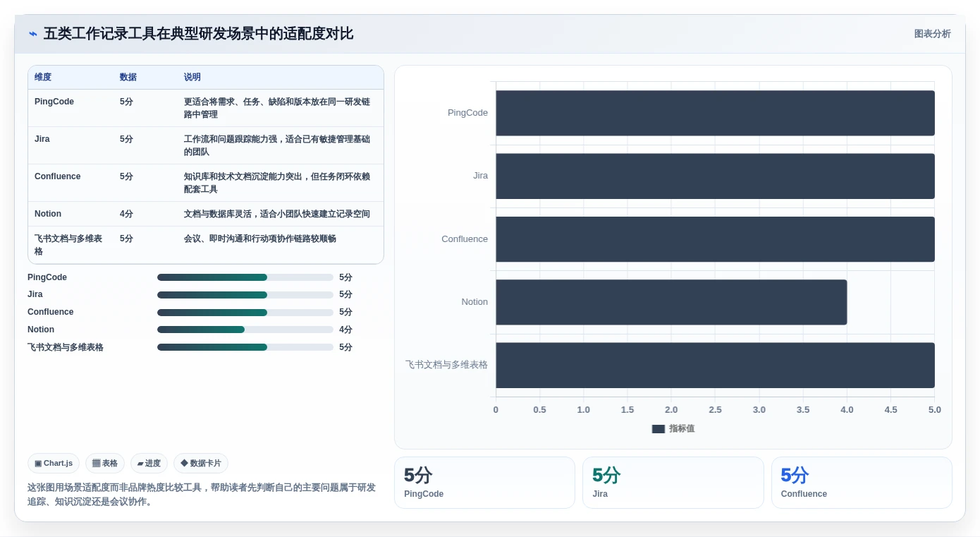This screenshot has height=537, width=980.
Task: Click the 图表分析 label in the header
Action: point(932,34)
